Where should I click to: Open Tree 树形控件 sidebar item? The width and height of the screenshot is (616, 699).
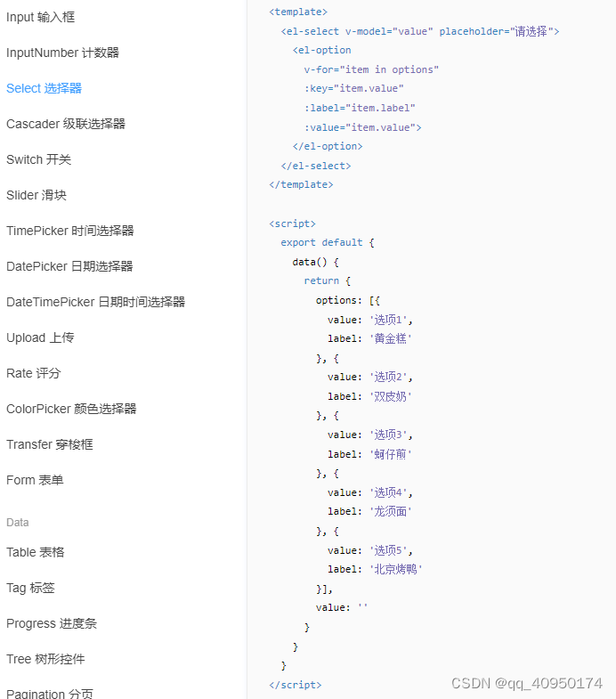45,659
